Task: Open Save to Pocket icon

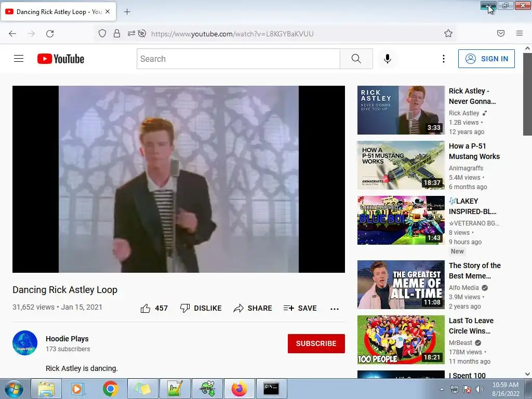Action: point(501,33)
